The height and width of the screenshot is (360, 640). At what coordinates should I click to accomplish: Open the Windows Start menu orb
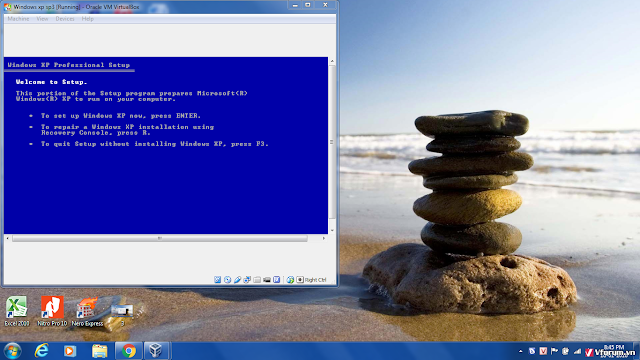pos(12,351)
